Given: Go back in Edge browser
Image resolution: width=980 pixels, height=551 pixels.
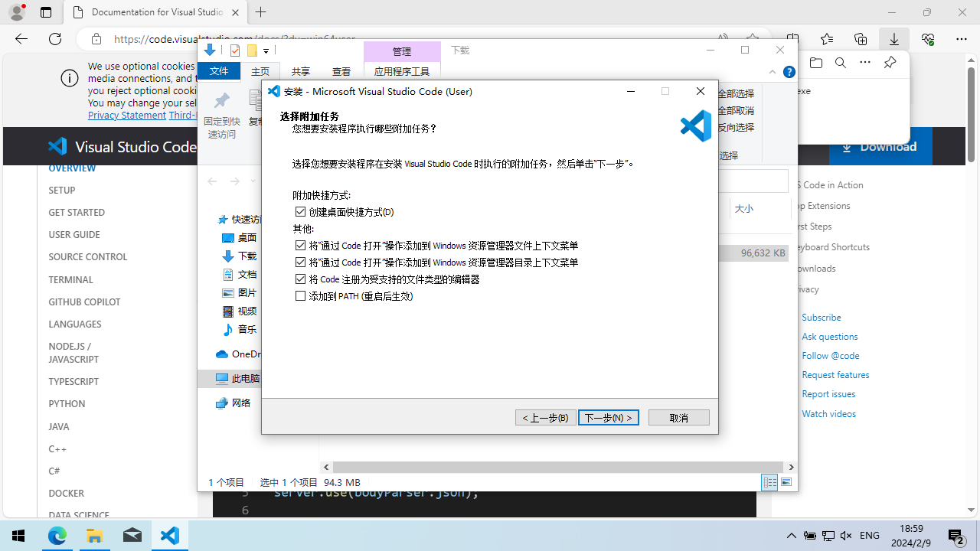Looking at the screenshot, I should point(21,39).
